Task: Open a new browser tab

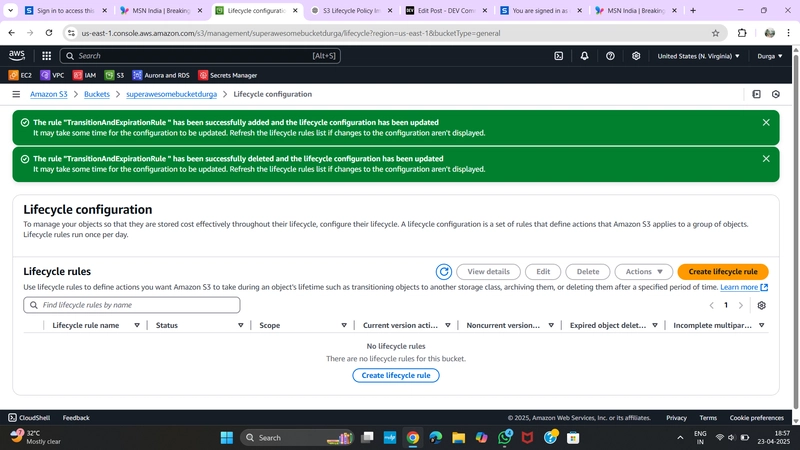Action: [693, 10]
